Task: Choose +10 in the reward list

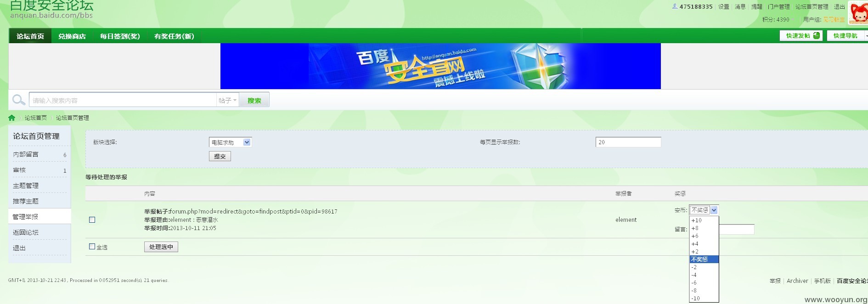Action: click(x=704, y=220)
